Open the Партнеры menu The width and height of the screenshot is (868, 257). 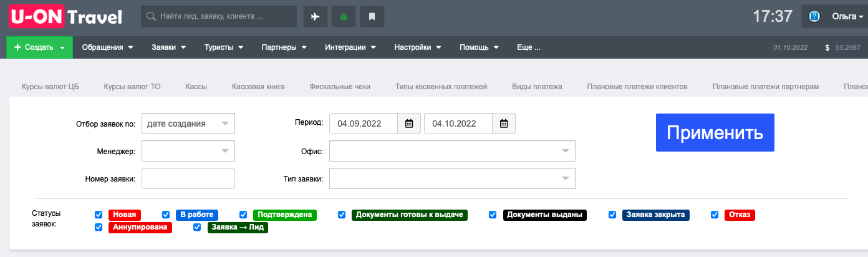point(284,47)
